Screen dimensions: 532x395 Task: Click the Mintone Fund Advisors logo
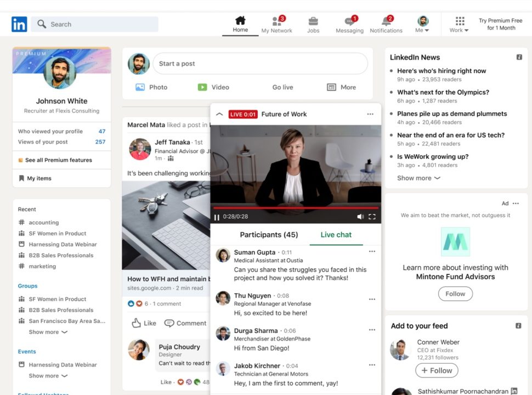(455, 241)
